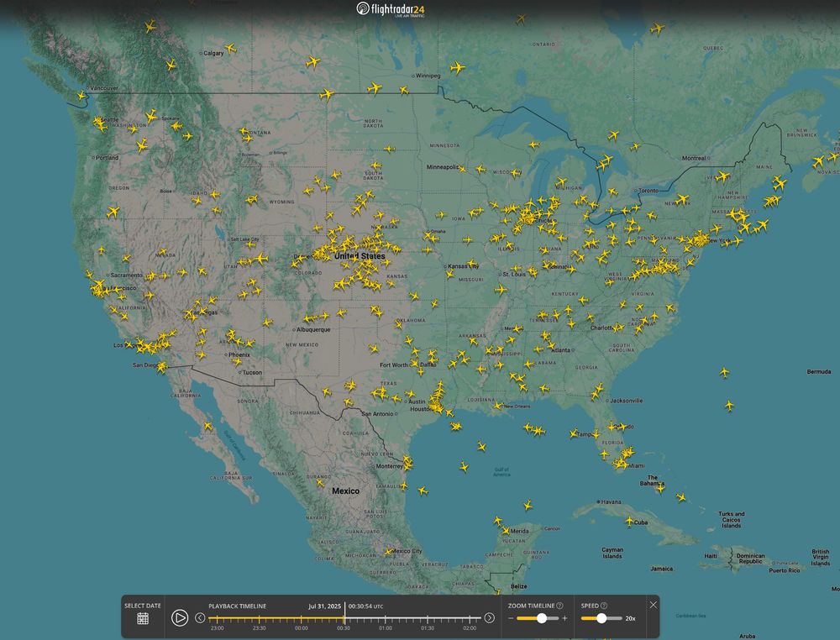
Task: Start playback with the play button
Action: 180,618
